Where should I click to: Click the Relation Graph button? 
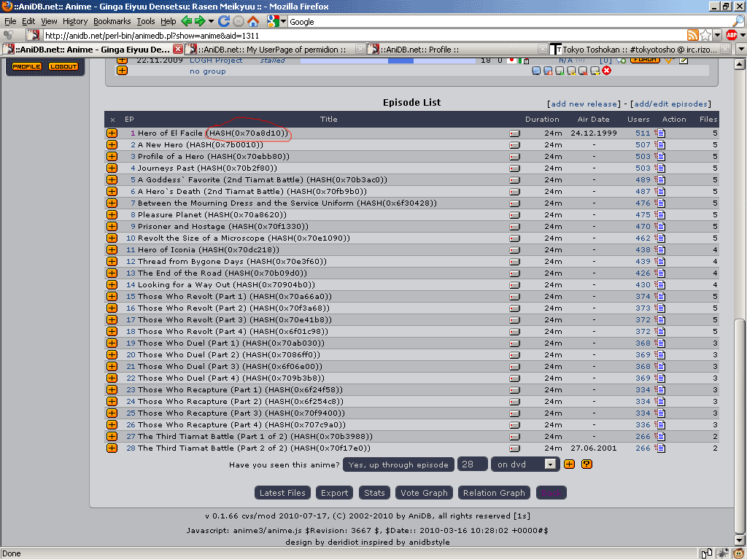[x=494, y=493]
